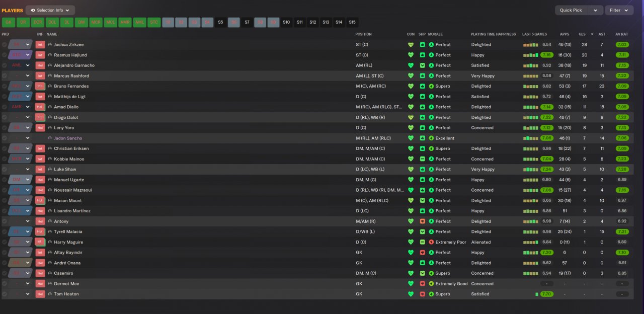Image resolution: width=644 pixels, height=314 pixels.
Task: Toggle the picked checkmark for Bruno Fernandes
Action: click(x=5, y=86)
